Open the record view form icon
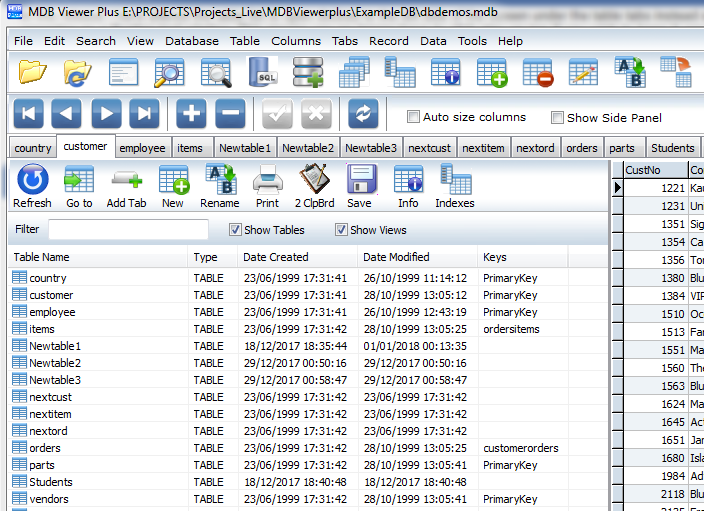The image size is (704, 511). click(123, 72)
